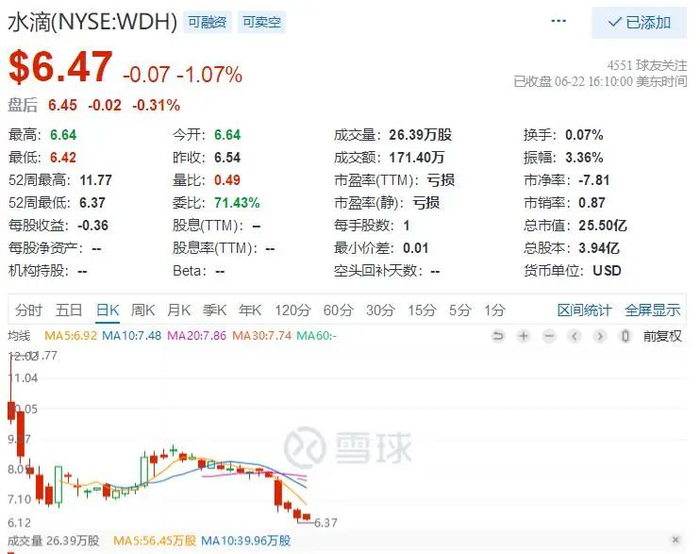The width and height of the screenshot is (700, 554).
Task: Click the chart reset undo arrow icon
Action: pos(498,336)
